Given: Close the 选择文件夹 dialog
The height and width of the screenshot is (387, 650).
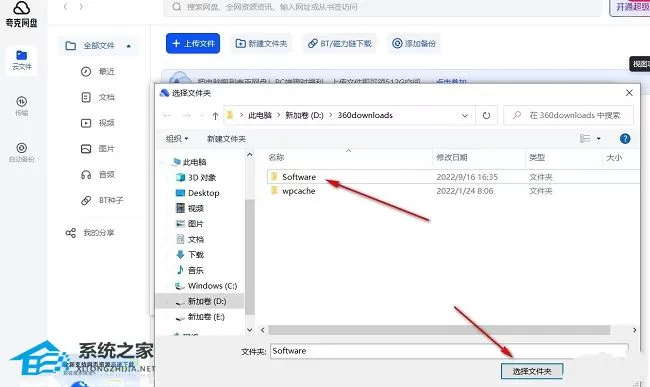Looking at the screenshot, I should pos(629,93).
